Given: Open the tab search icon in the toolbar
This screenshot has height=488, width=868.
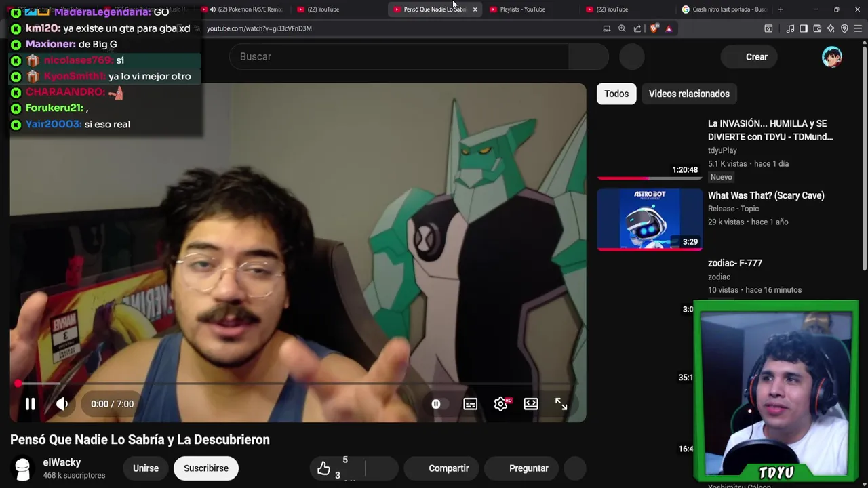Looking at the screenshot, I should click(x=768, y=28).
